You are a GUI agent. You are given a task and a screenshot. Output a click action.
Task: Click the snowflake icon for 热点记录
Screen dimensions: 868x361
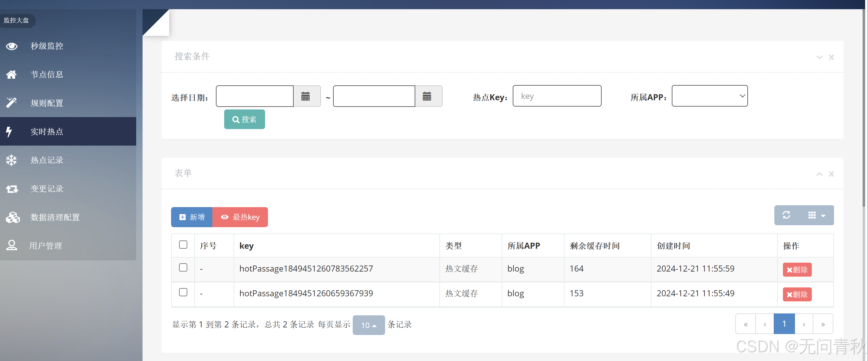11,160
